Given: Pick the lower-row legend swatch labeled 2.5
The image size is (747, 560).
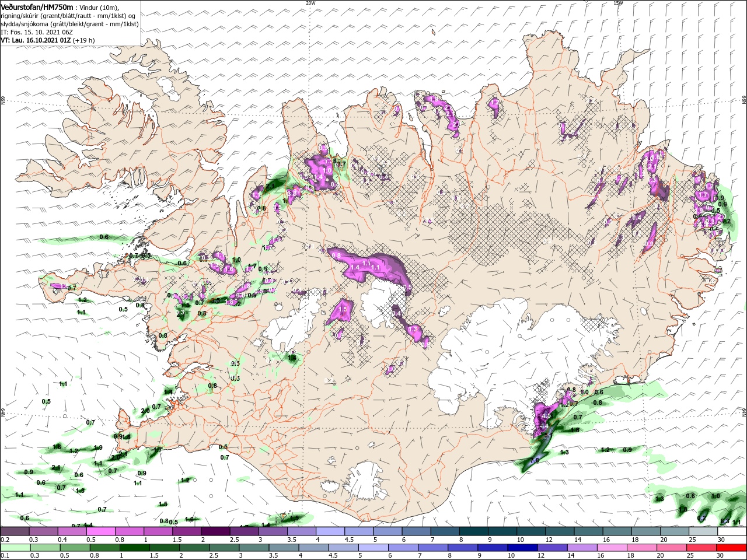Looking at the screenshot, I should (x=224, y=548).
